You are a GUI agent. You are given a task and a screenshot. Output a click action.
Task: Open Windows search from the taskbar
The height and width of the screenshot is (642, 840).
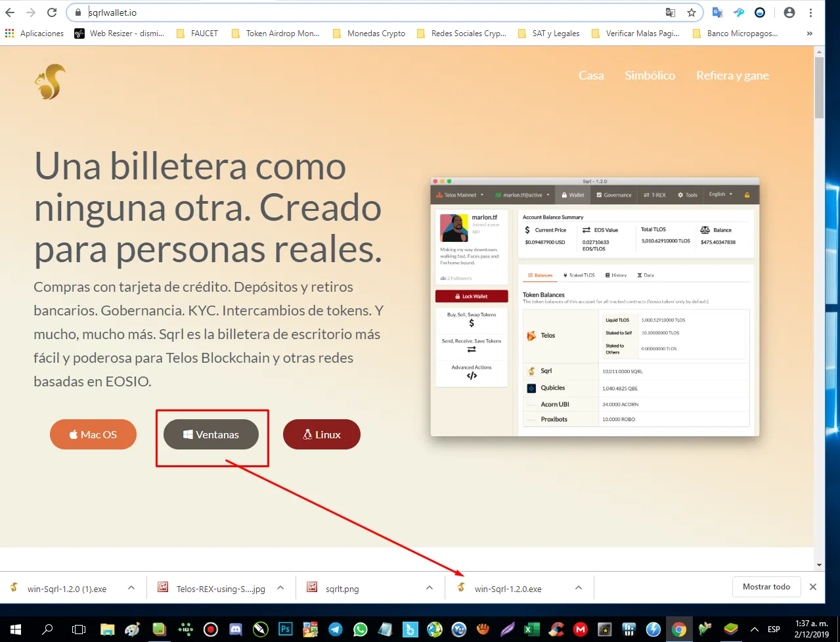pyautogui.click(x=47, y=629)
